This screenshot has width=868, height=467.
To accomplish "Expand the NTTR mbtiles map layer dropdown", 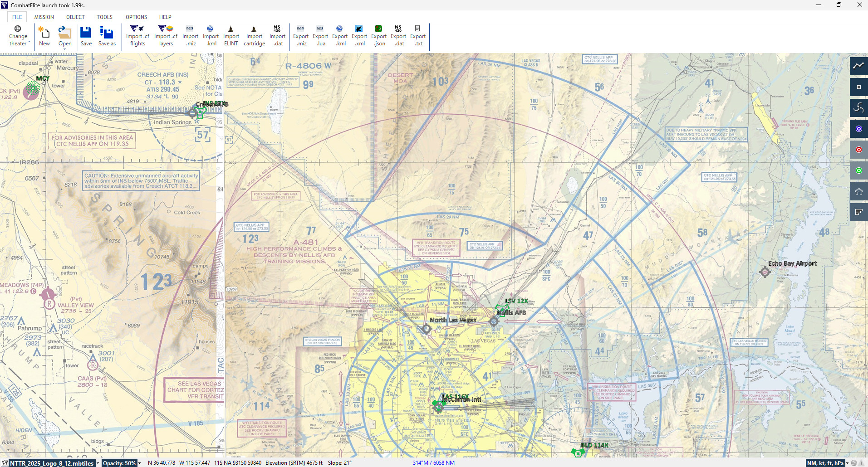I will [98, 463].
